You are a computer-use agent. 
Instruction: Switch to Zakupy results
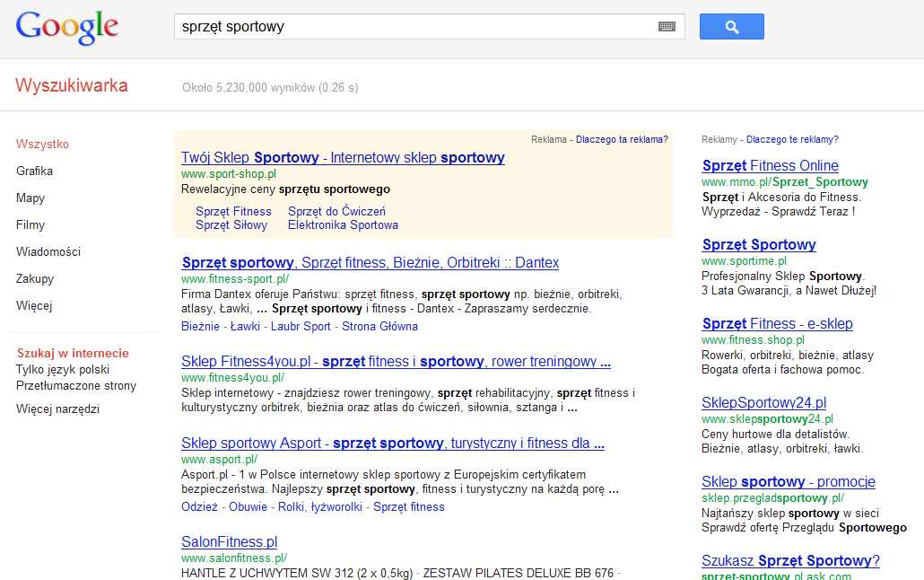point(35,278)
